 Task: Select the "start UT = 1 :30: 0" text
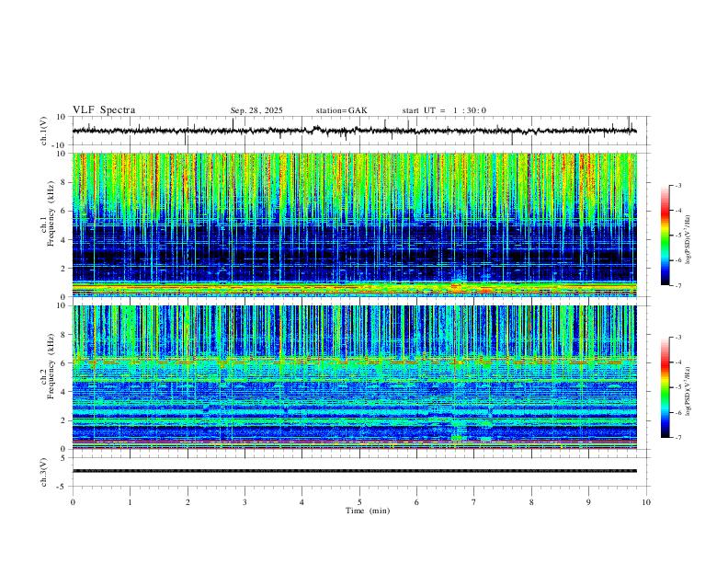[444, 110]
